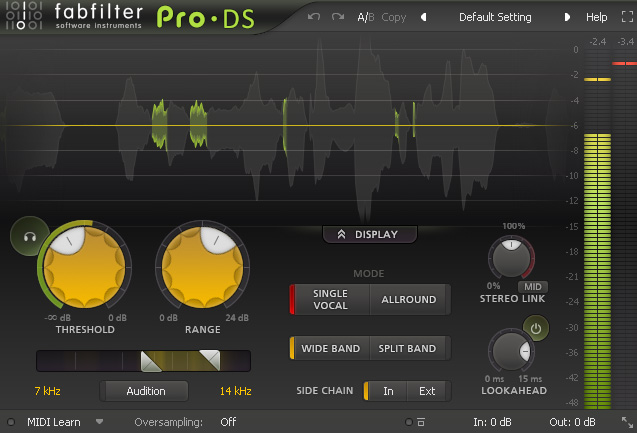Click the yellow threshold line in display

click(284, 126)
